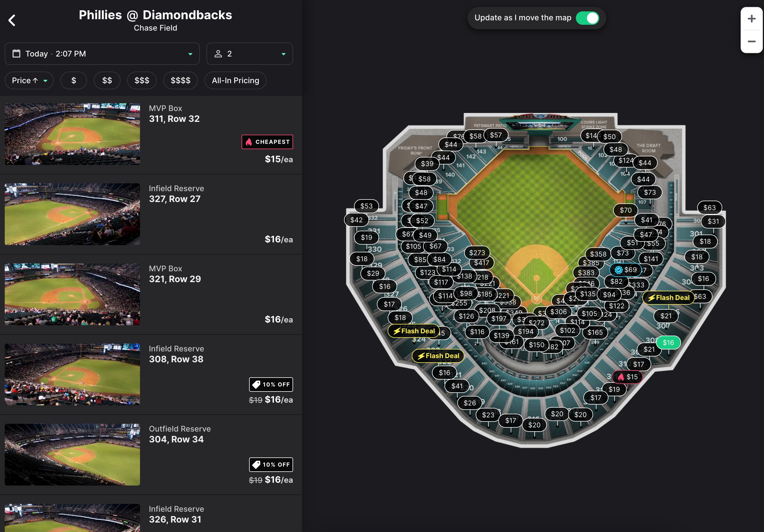Image resolution: width=764 pixels, height=532 pixels.
Task: Click the back arrow icon
Action: [x=12, y=20]
